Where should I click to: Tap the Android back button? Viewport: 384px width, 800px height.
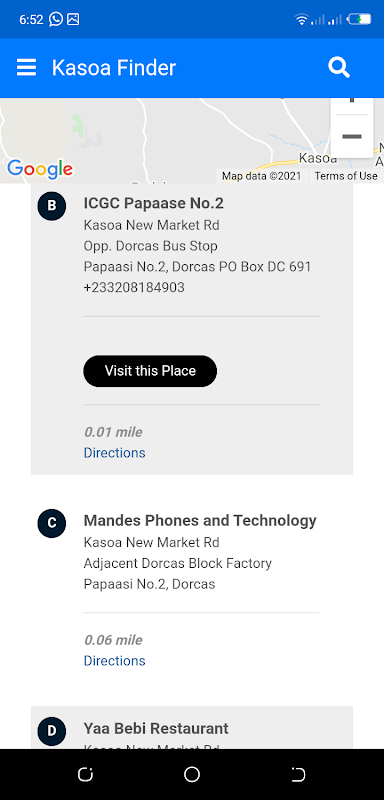click(298, 774)
